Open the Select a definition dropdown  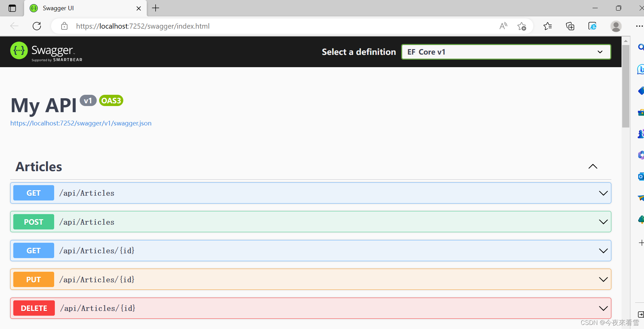point(506,52)
